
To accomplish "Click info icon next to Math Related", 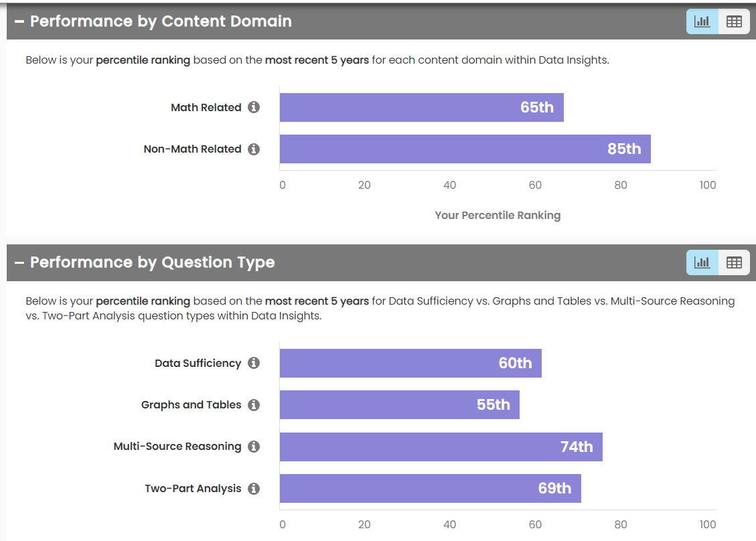I will point(254,107).
